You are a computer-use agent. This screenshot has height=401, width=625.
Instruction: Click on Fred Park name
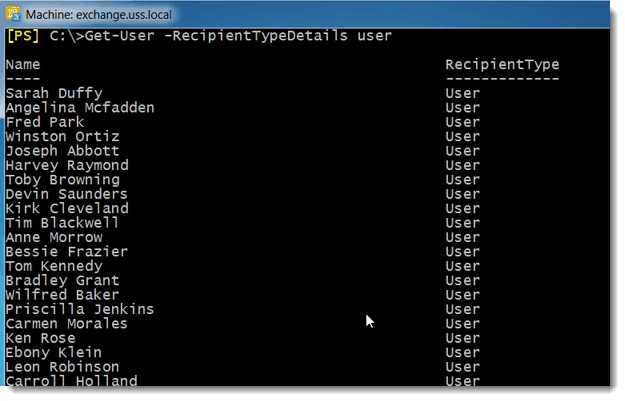pos(45,122)
